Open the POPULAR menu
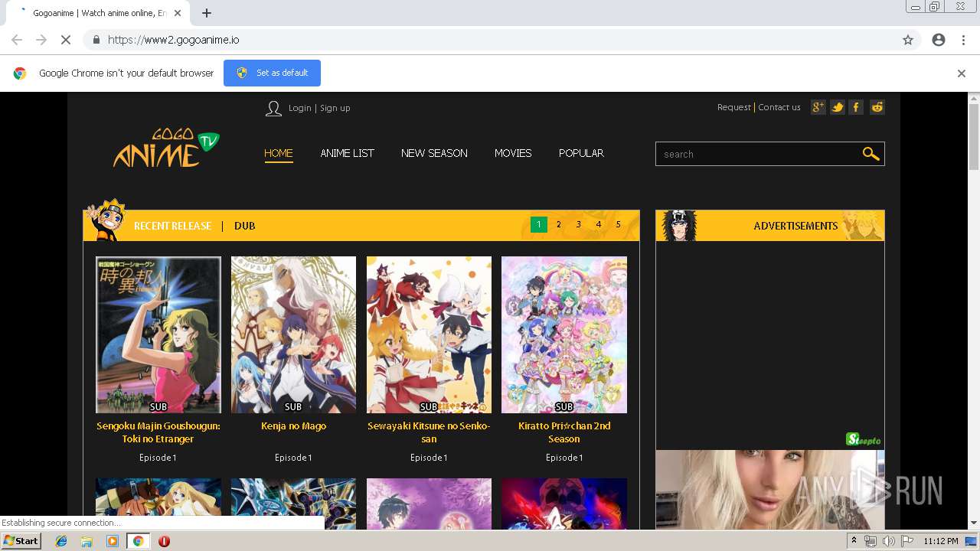 pyautogui.click(x=581, y=153)
